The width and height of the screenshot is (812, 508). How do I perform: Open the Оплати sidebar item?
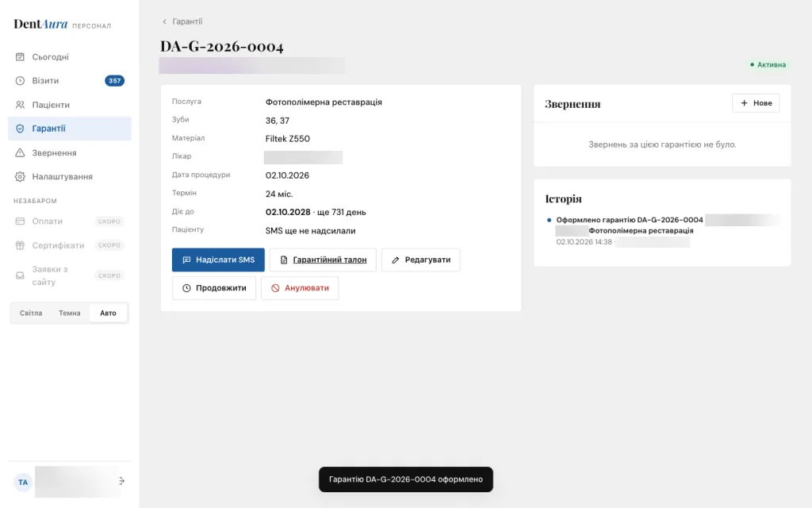pyautogui.click(x=70, y=221)
